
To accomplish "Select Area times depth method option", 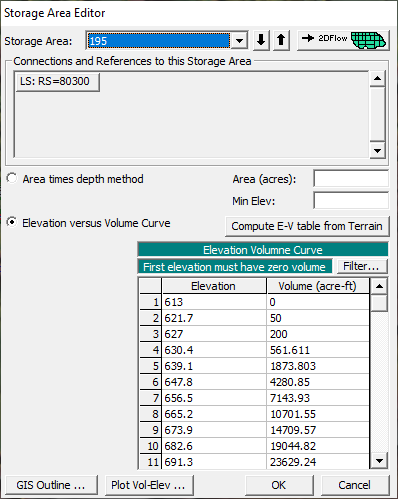I will (12, 178).
